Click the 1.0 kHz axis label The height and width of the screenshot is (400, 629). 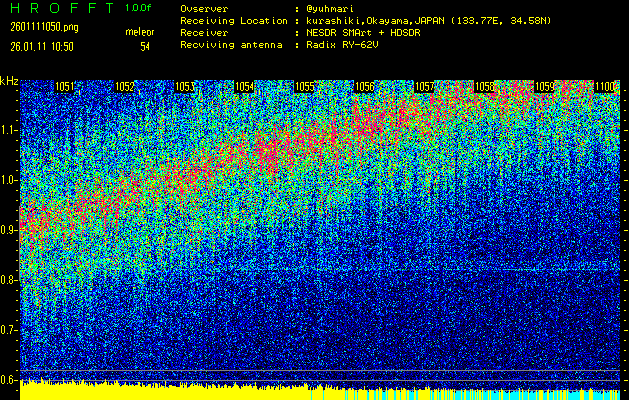click(x=9, y=180)
